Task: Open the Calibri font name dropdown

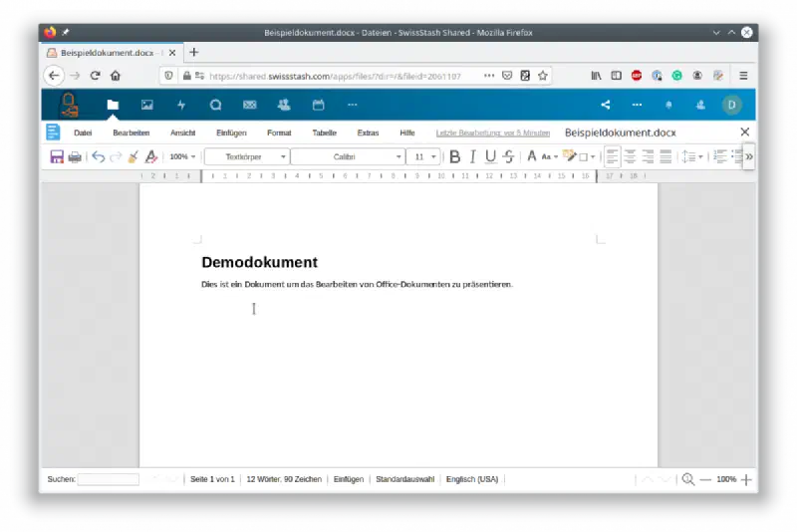Action: (x=349, y=156)
